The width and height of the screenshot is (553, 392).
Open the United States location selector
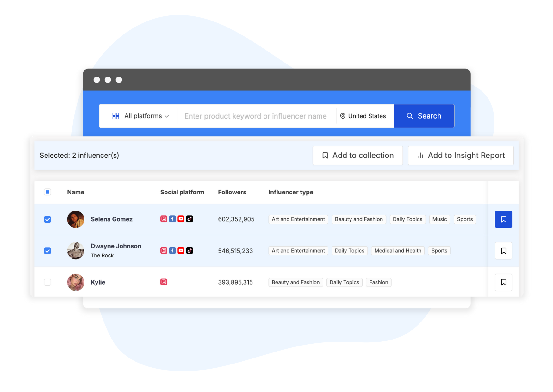[363, 116]
